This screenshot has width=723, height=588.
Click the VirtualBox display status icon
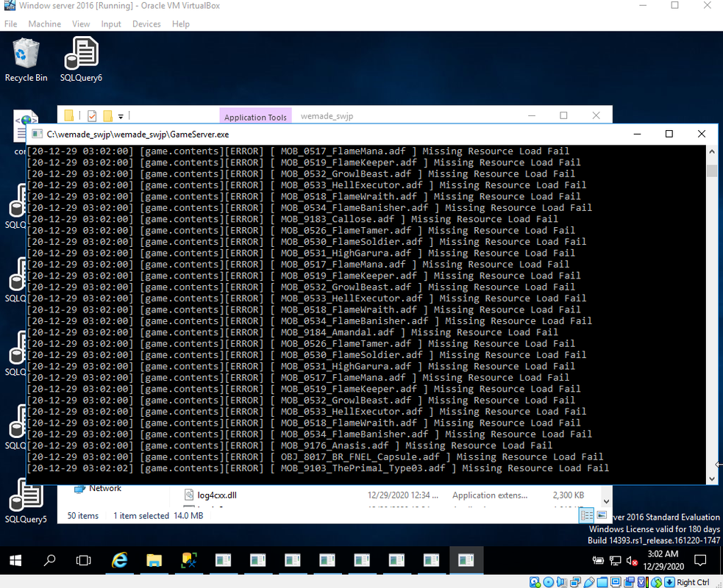click(x=616, y=582)
